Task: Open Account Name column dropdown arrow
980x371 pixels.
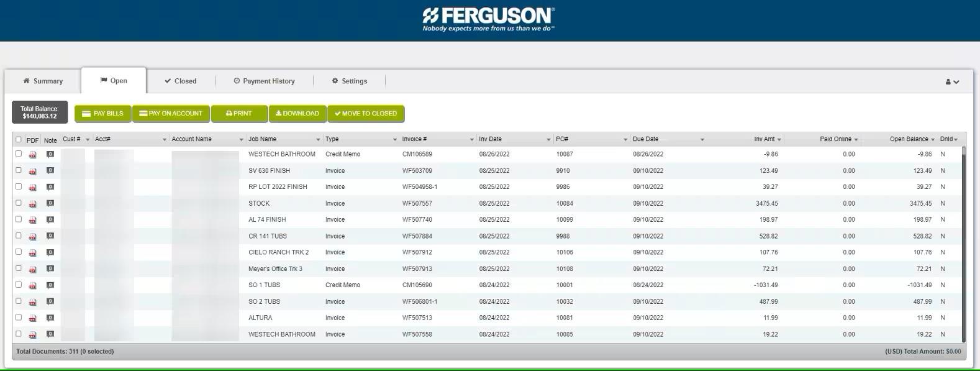Action: point(242,140)
